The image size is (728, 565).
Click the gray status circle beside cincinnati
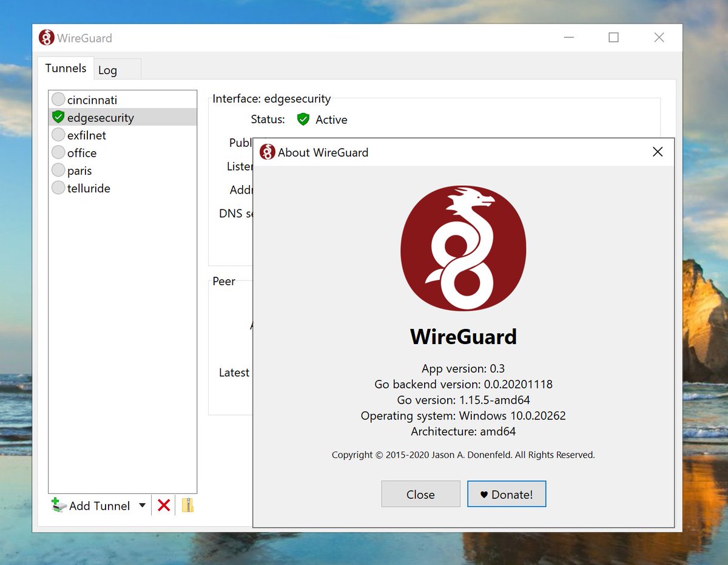(58, 100)
